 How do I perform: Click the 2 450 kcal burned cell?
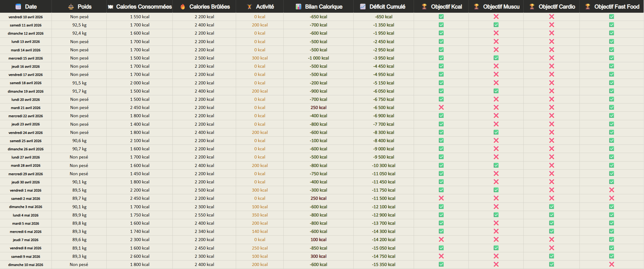204,248
